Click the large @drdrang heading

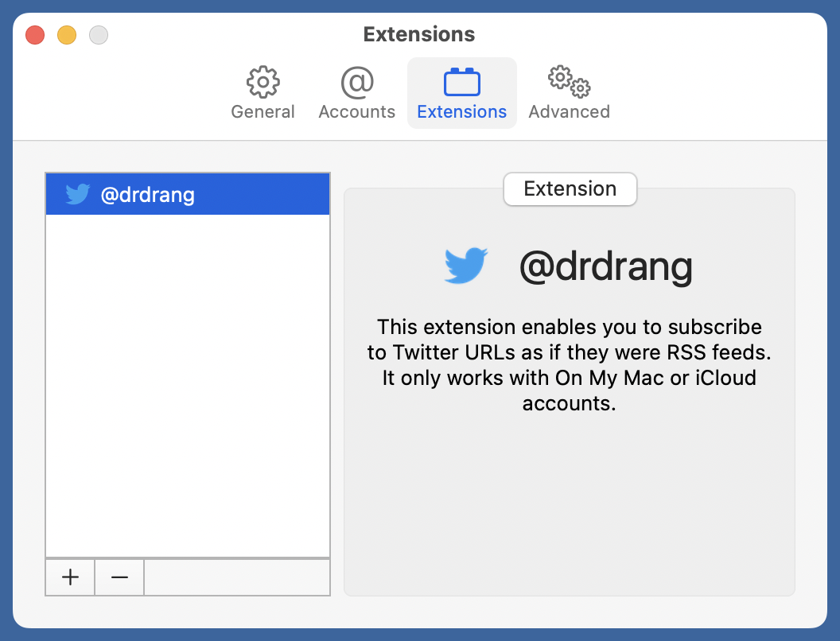coord(605,267)
